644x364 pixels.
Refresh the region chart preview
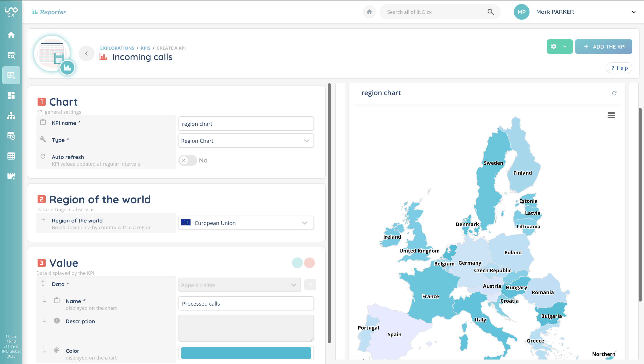[x=614, y=93]
